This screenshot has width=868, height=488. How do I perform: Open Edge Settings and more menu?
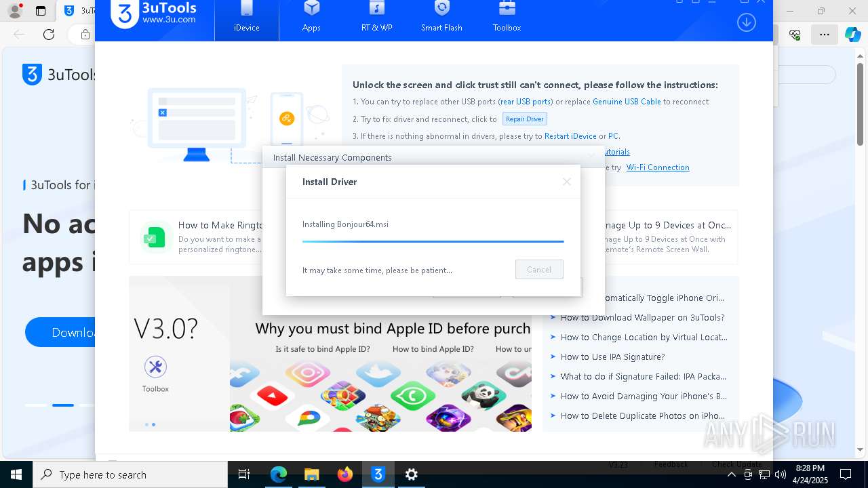point(824,35)
